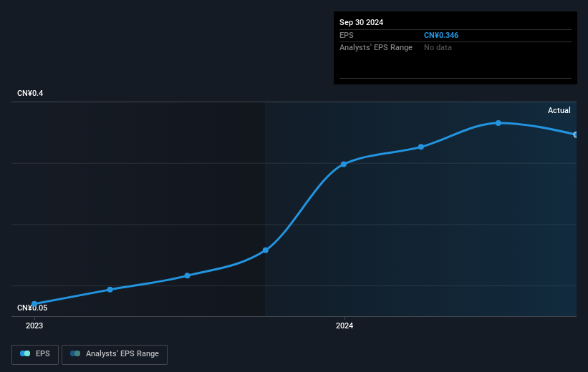Click the CN¥0.05 y-axis label
588x372 pixels.
coord(32,308)
